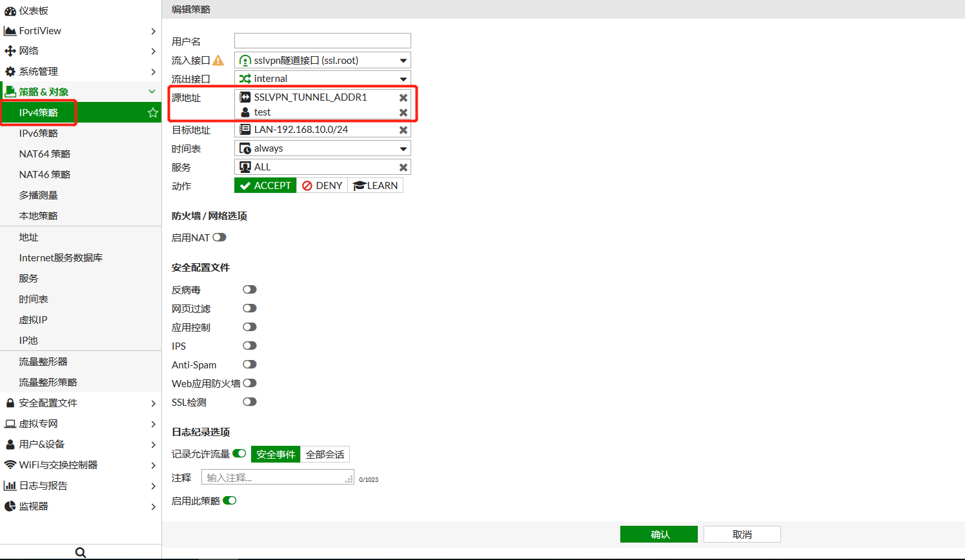This screenshot has width=965, height=560.
Task: Click the User & Device person icon
Action: coord(10,445)
